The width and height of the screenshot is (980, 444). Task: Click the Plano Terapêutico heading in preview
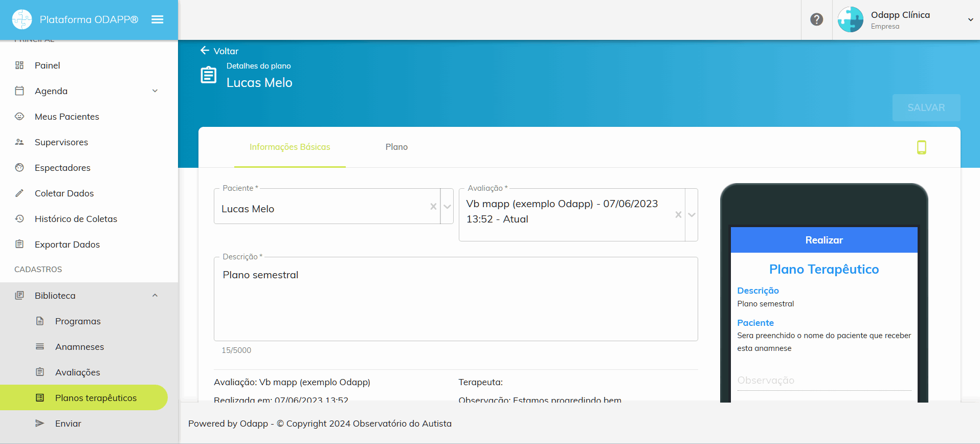(x=824, y=269)
